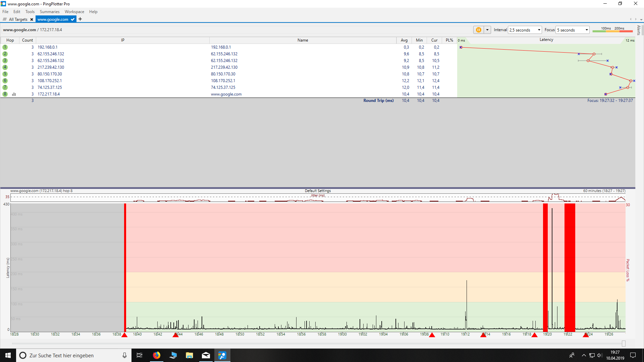Image resolution: width=644 pixels, height=362 pixels.
Task: Open the Alerts side panel
Action: [639, 29]
